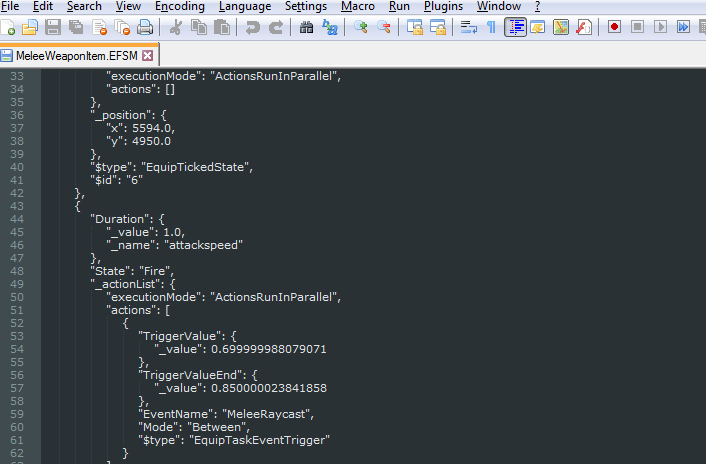The height and width of the screenshot is (464, 706).
Task: Click the Play macro toolbar button
Action: pyautogui.click(x=660, y=27)
